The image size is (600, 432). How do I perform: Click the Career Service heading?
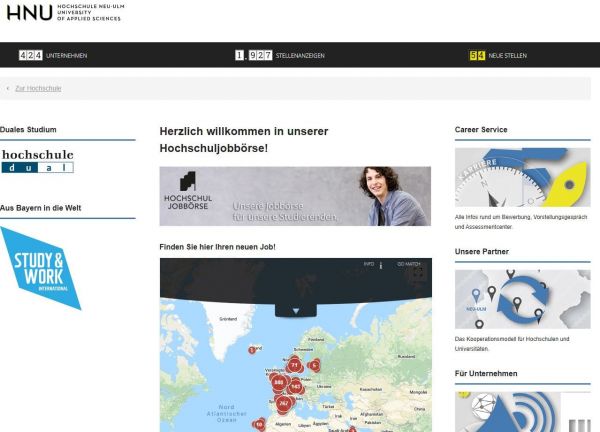coord(481,129)
